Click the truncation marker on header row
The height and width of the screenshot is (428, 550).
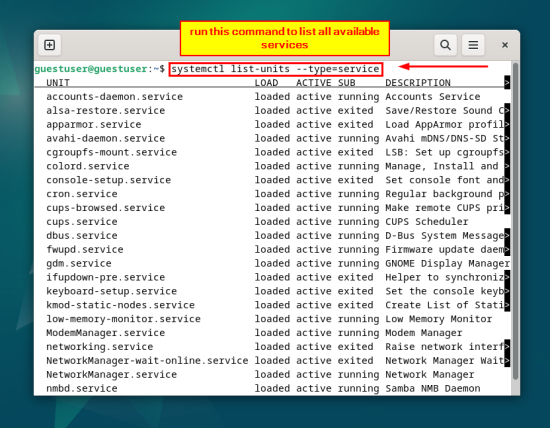pyautogui.click(x=507, y=83)
